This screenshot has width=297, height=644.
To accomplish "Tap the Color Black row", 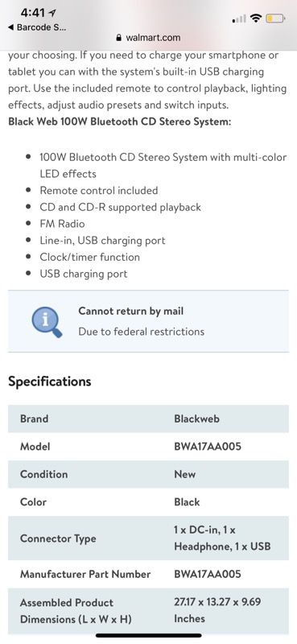I will click(x=148, y=502).
